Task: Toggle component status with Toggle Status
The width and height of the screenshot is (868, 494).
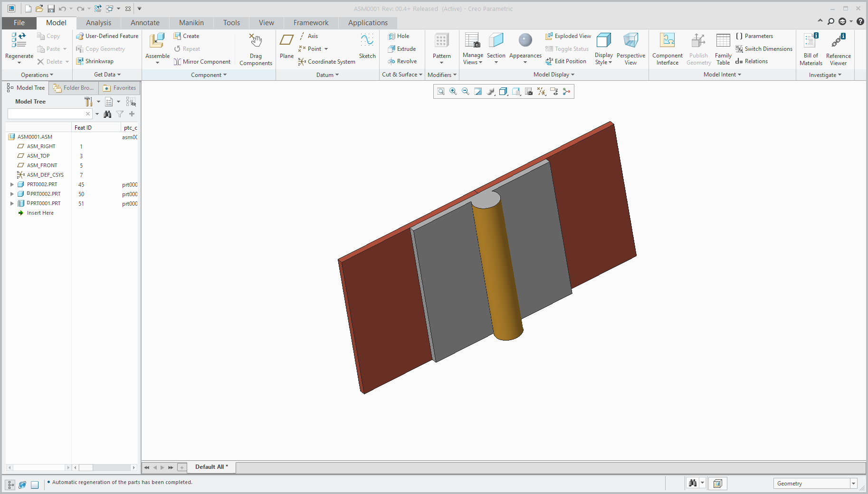Action: pyautogui.click(x=567, y=48)
